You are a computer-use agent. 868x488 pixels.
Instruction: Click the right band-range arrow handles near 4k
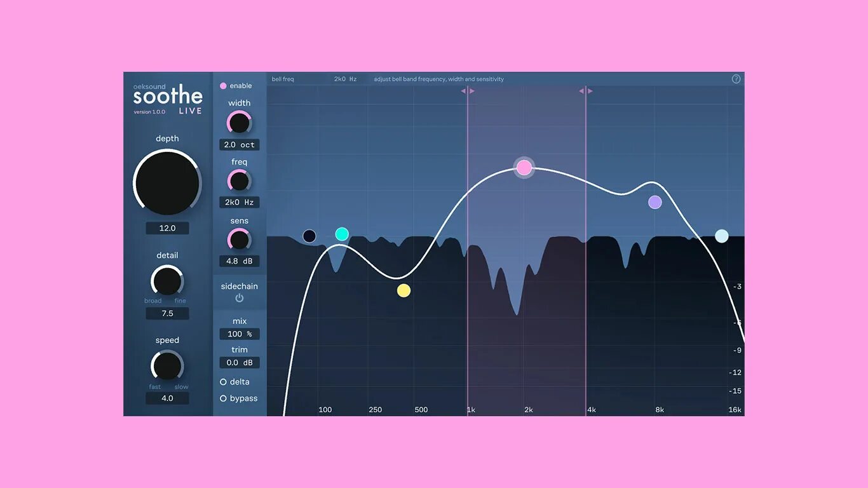(586, 91)
